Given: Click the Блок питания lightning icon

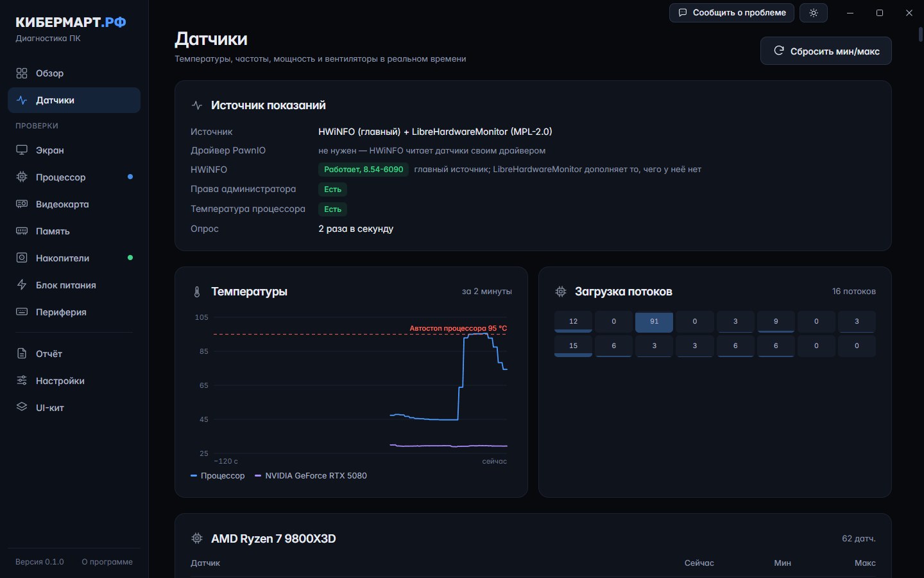Looking at the screenshot, I should tap(22, 285).
